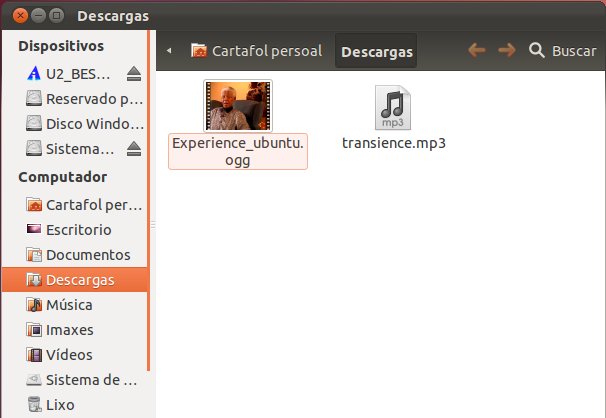
Task: Click the Disco Windo... drive icon
Action: tap(34, 124)
